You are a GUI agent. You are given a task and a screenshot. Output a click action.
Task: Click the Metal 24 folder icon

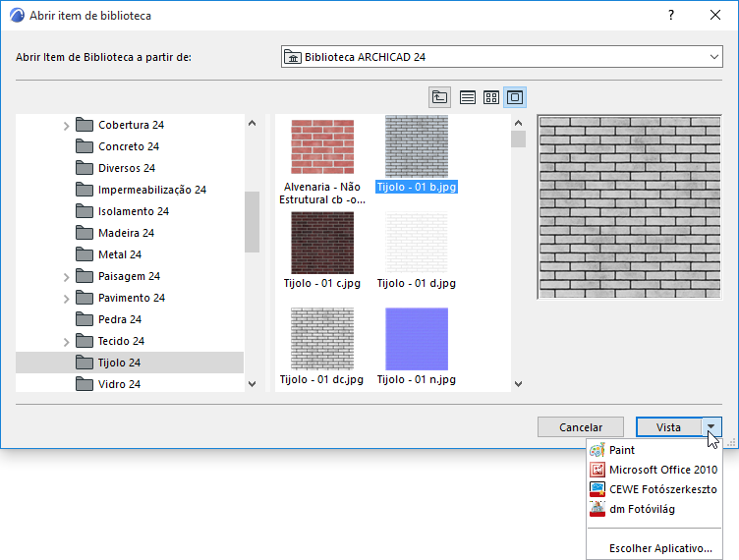[x=85, y=254]
